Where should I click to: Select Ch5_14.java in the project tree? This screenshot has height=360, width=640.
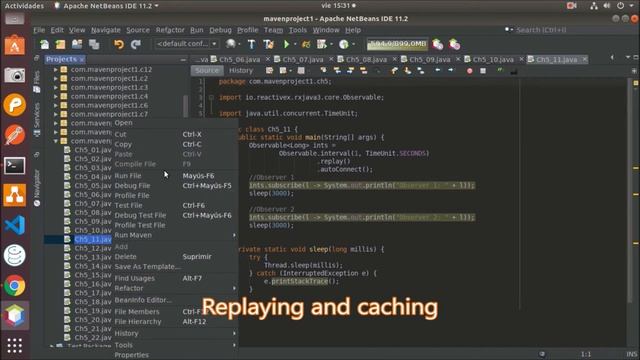click(93, 266)
